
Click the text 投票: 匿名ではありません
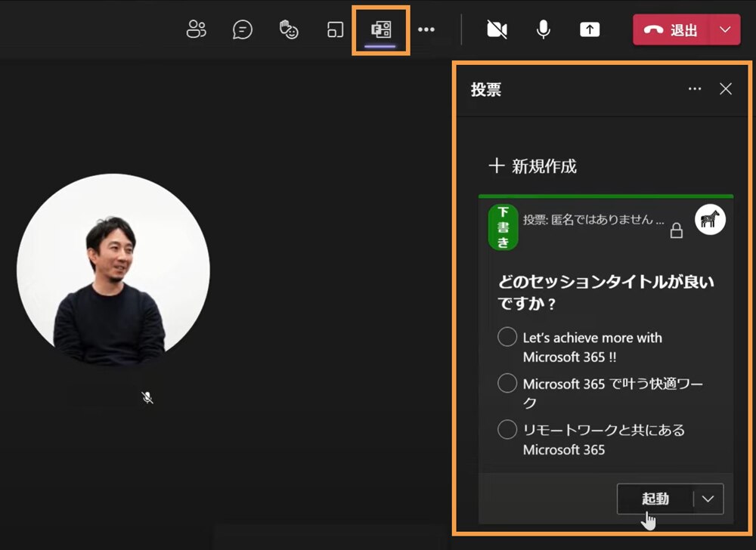tap(593, 220)
